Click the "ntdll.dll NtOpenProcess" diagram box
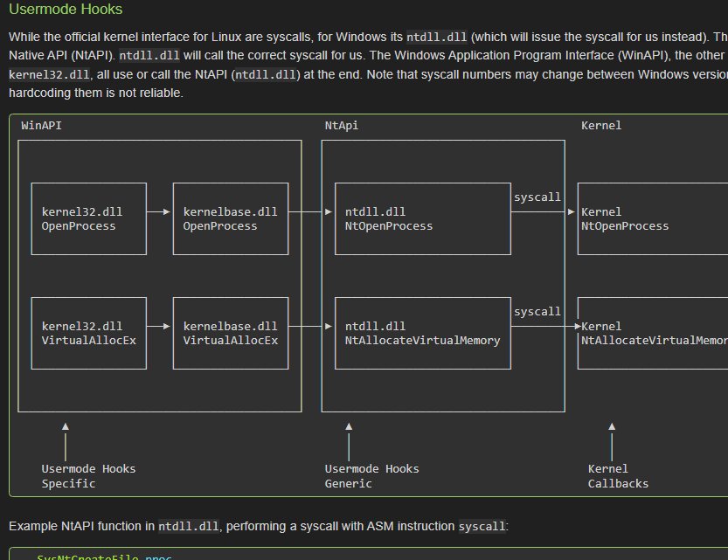 tap(422, 218)
